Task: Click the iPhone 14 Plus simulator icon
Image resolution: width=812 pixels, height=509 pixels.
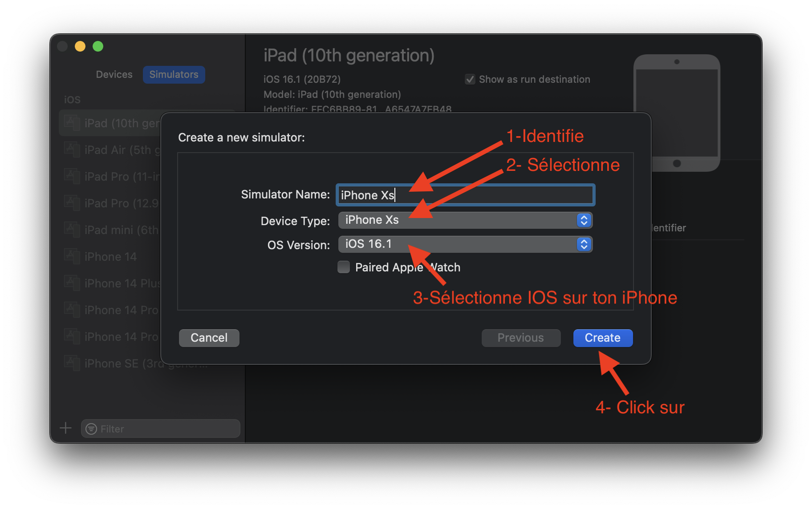Action: click(x=71, y=283)
